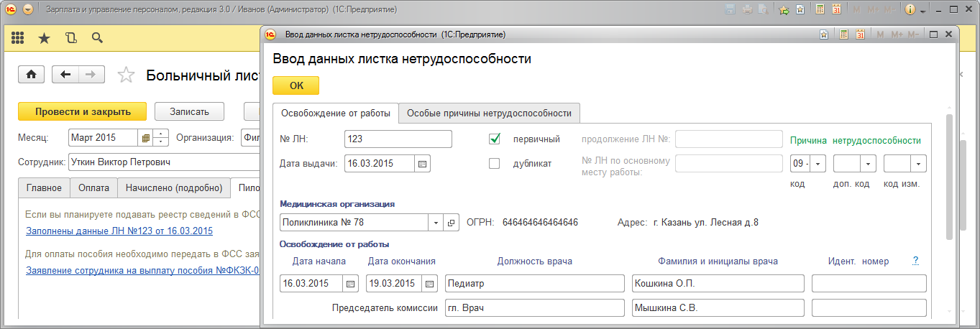Image resolution: width=980 pixels, height=329 pixels.
Task: Click the № ЛН field containing 123
Action: (x=398, y=139)
